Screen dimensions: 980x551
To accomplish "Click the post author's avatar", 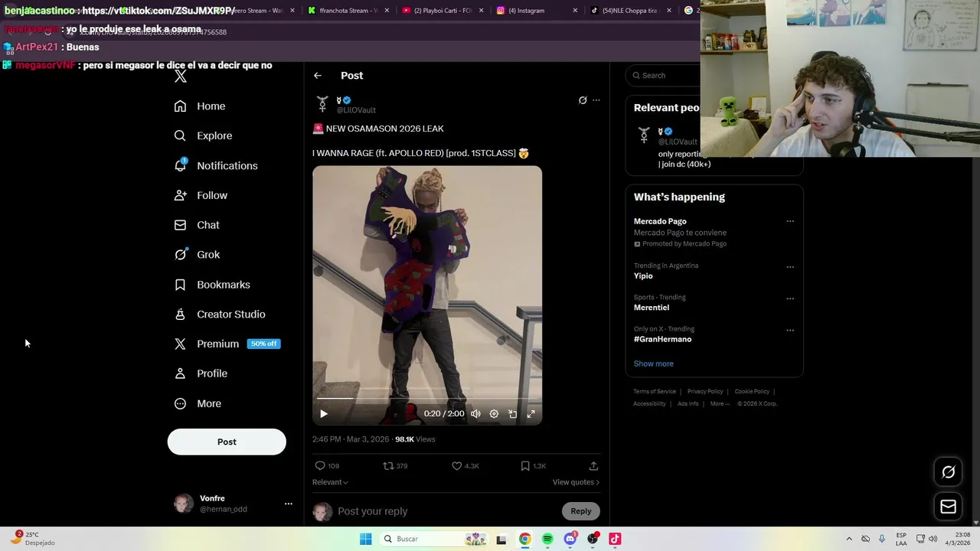I will tap(322, 104).
